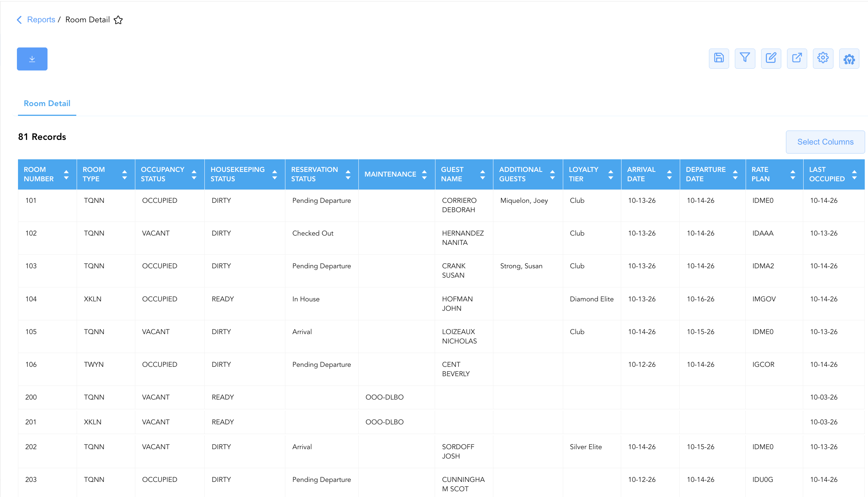Viewport: 868px width, 497px height.
Task: Click the 81 Records heading
Action: pos(42,137)
